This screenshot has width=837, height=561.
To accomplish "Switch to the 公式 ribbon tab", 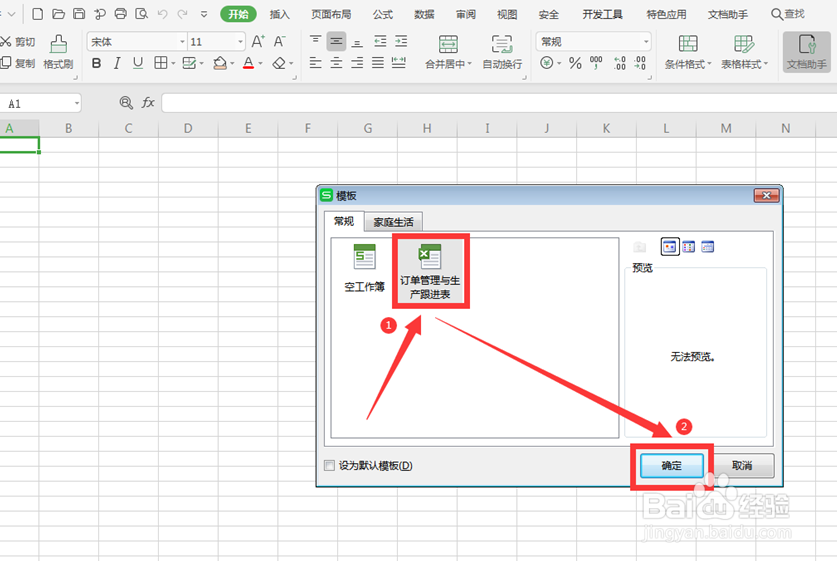I will 383,14.
